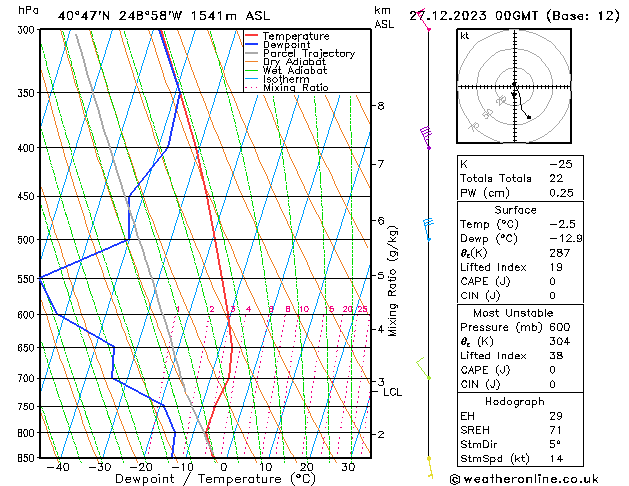The image size is (629, 486).
Task: Click the 350 pressure level label
Action: pos(28,93)
